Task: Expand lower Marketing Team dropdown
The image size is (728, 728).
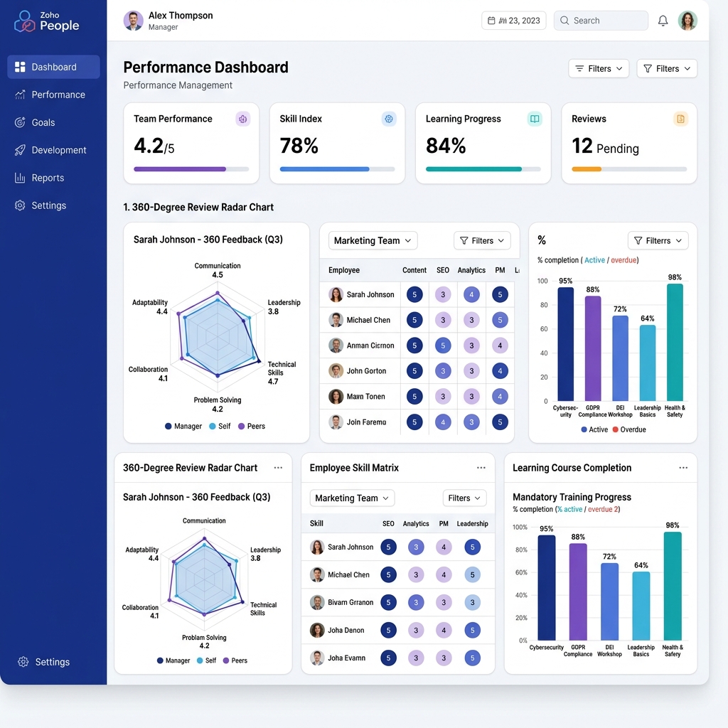Action: tap(352, 498)
